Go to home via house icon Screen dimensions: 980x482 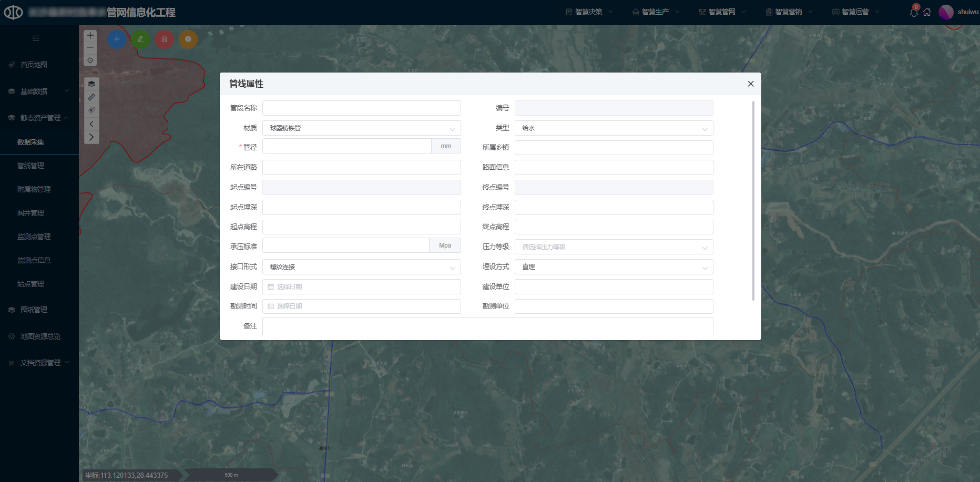pyautogui.click(x=927, y=12)
